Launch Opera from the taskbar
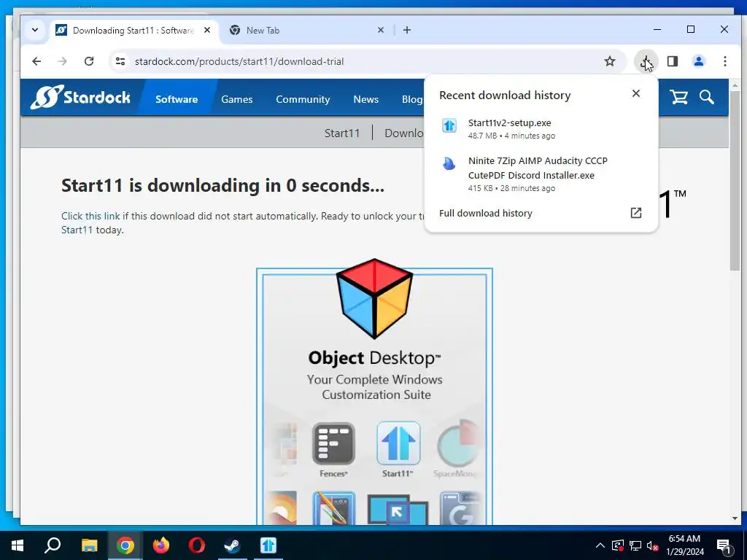The height and width of the screenshot is (560, 747). click(197, 545)
